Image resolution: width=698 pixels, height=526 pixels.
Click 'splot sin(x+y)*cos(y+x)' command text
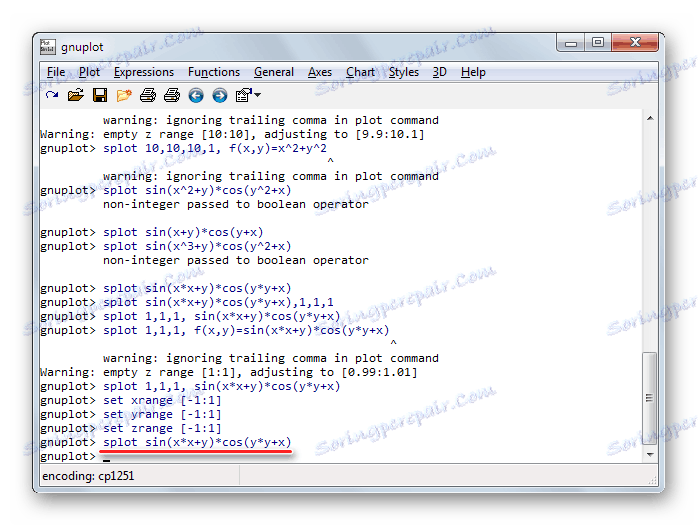click(x=183, y=232)
